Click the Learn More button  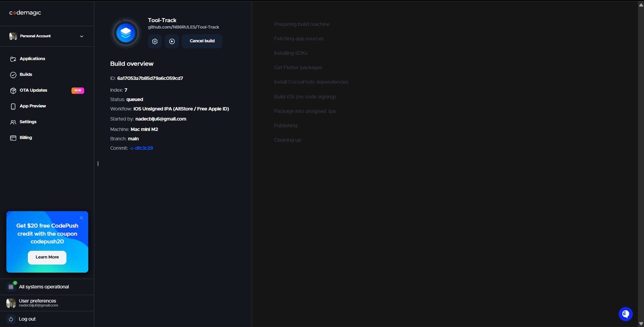47,257
